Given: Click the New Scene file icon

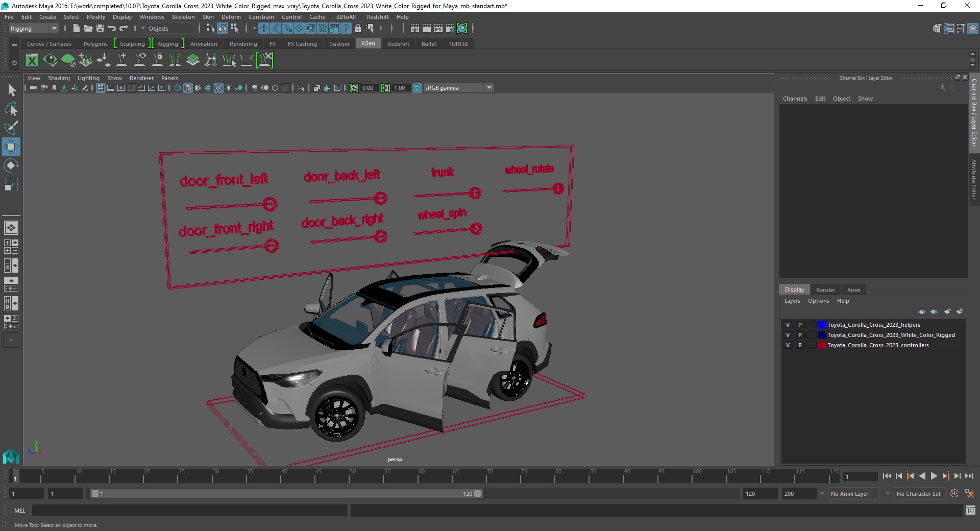Looking at the screenshot, I should click(x=76, y=29).
